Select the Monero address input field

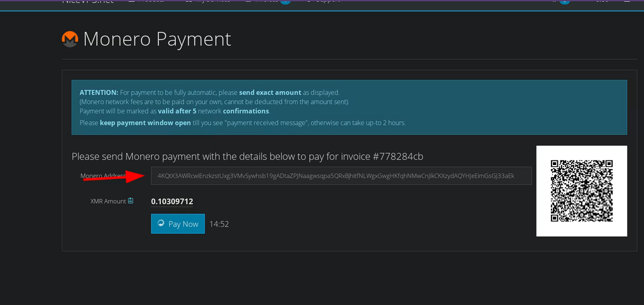tap(341, 176)
